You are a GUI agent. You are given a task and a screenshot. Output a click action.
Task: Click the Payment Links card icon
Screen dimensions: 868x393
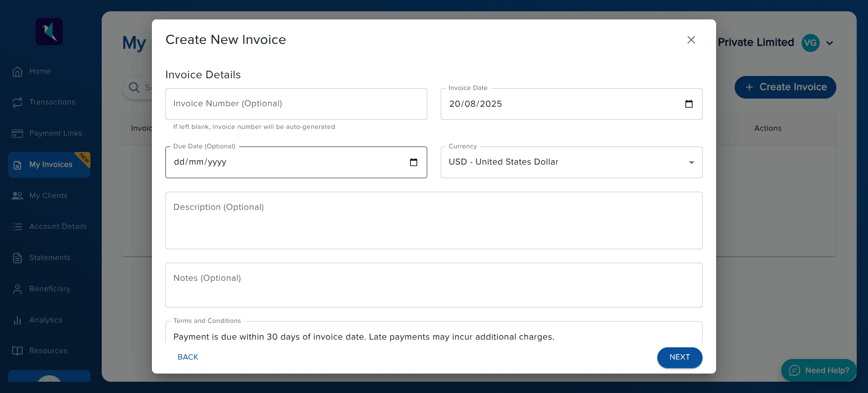tap(17, 133)
